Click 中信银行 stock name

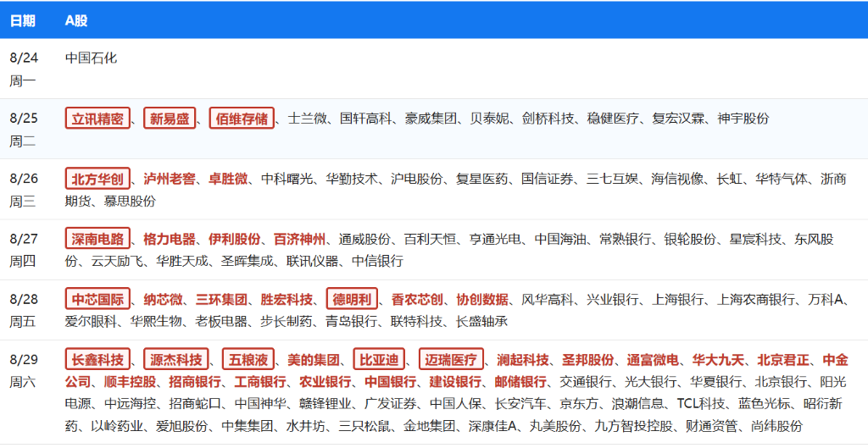378,261
